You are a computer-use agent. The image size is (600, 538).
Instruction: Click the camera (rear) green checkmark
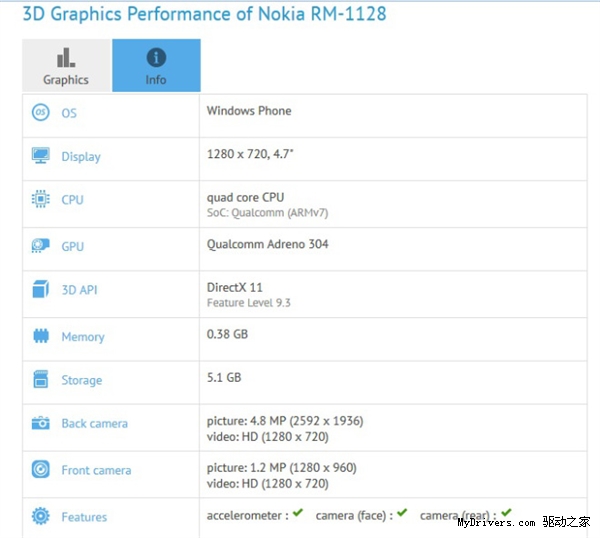coord(506,514)
